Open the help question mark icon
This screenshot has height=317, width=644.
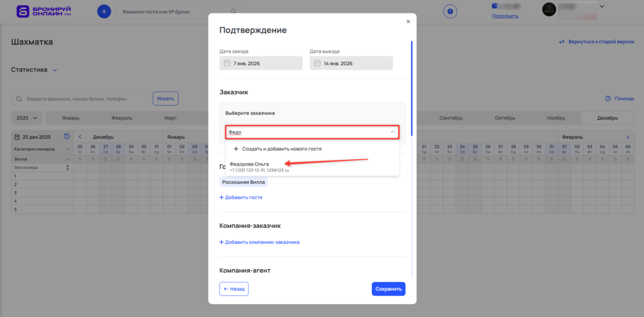pos(450,11)
